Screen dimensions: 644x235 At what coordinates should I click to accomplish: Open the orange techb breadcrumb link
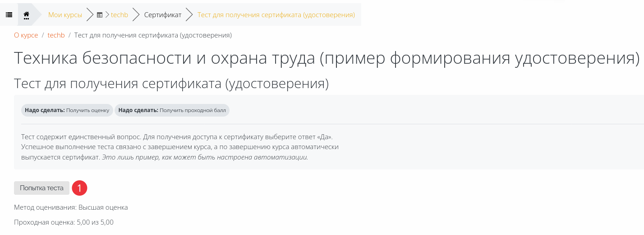point(56,35)
